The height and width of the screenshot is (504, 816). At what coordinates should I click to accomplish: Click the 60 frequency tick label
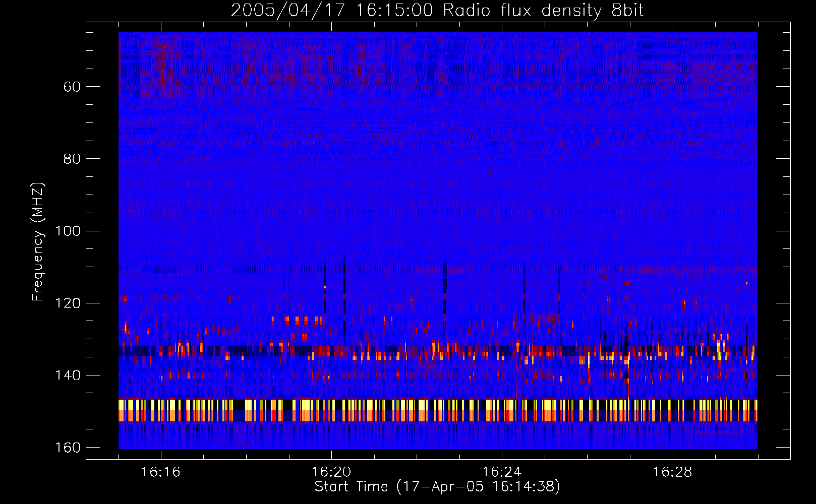72,87
